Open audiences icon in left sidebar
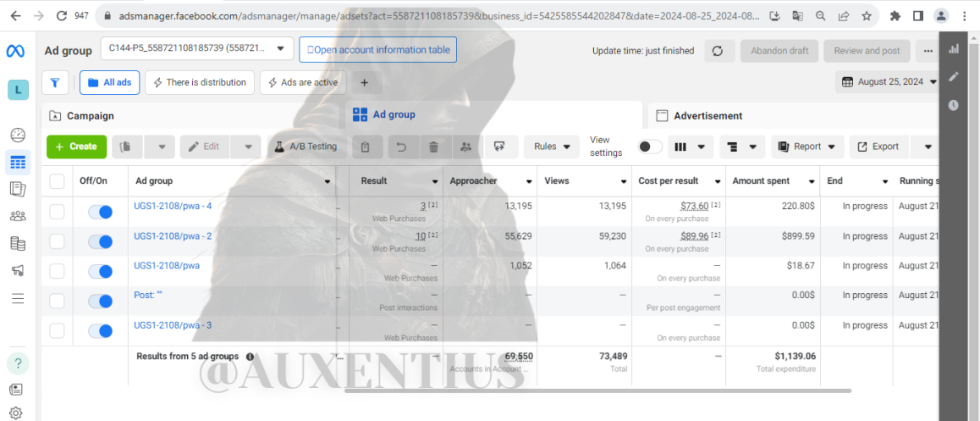This screenshot has width=980, height=421. coord(18,217)
